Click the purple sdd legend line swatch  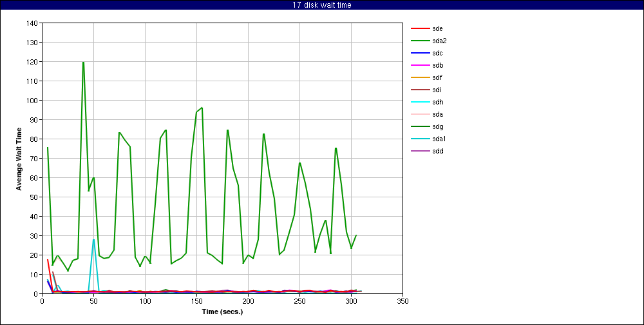[x=420, y=151]
